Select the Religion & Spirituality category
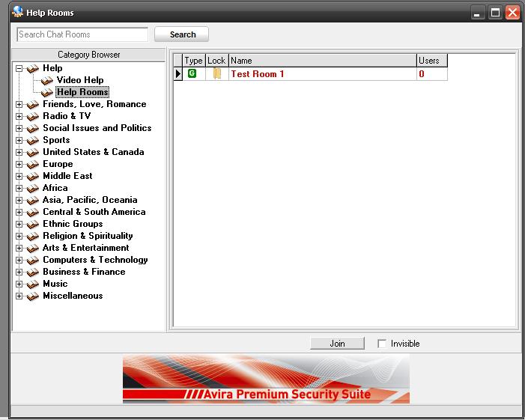This screenshot has height=420, width=525. click(88, 236)
